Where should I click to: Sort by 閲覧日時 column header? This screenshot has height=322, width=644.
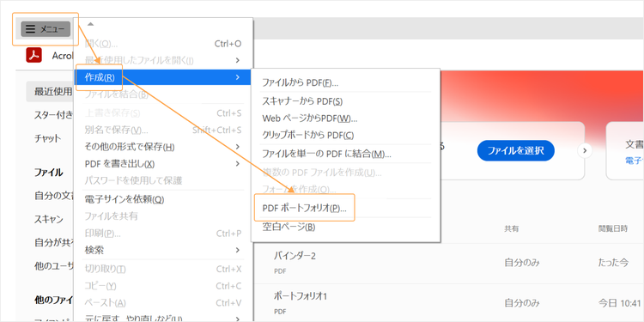613,228
